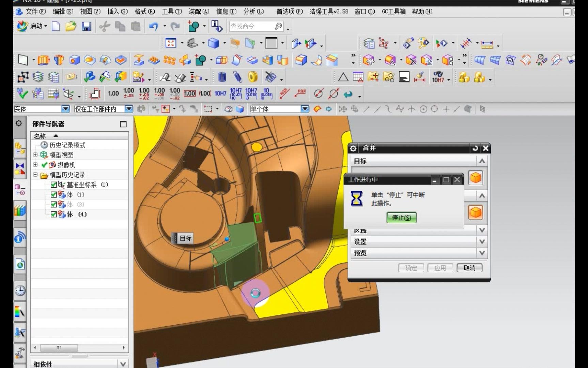Screen dimensions: 588x368
Task: Click the navigator horizontal scrollbar thumb
Action: click(59, 348)
